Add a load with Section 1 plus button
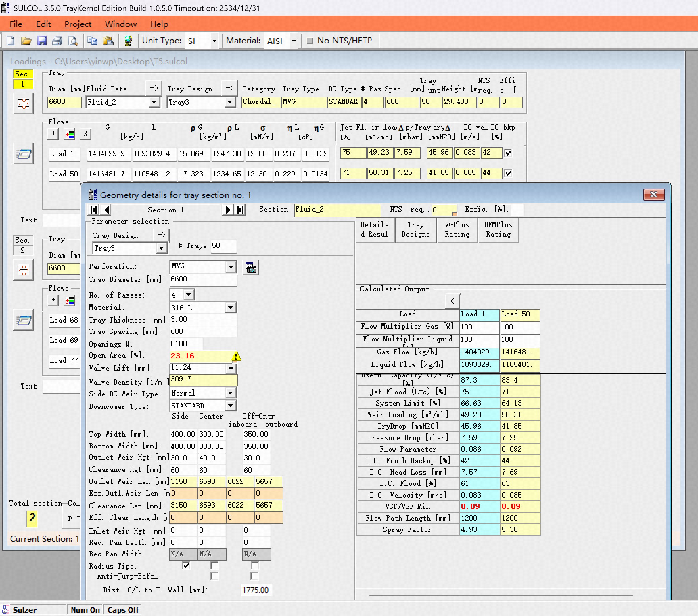The image size is (698, 616). tap(53, 134)
